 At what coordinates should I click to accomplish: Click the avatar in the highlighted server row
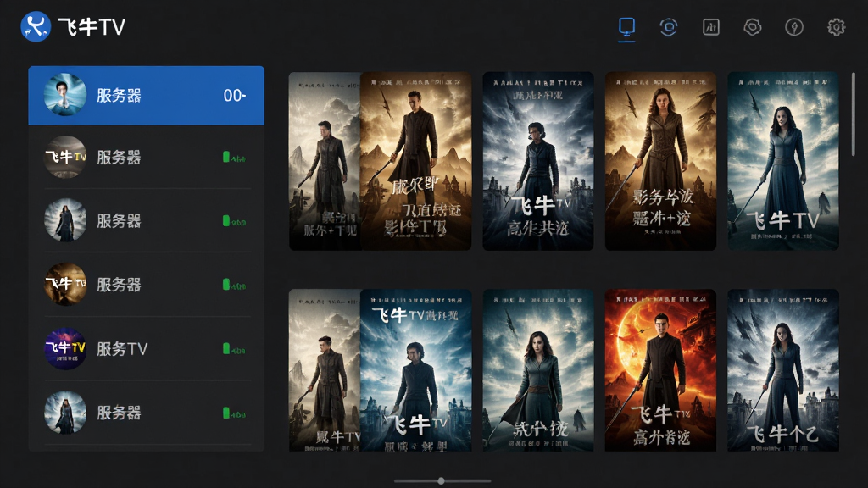tap(65, 95)
